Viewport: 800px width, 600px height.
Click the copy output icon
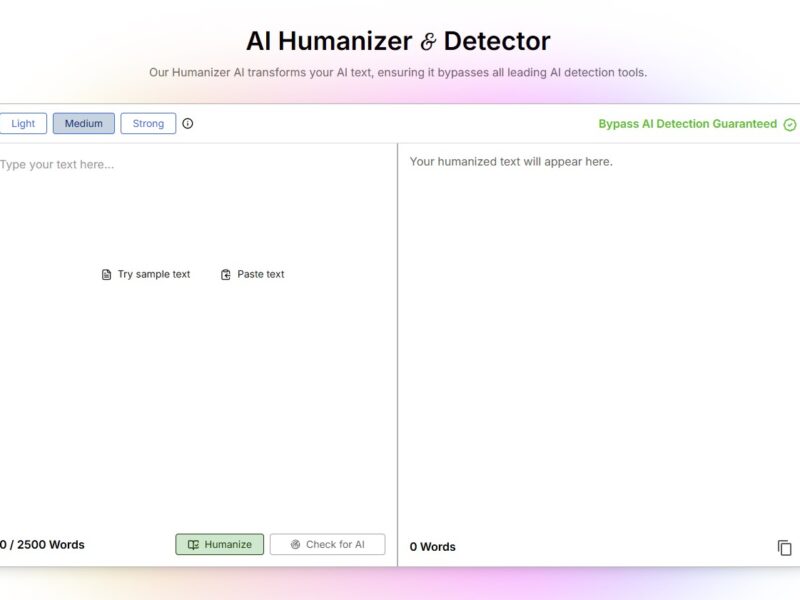785,547
